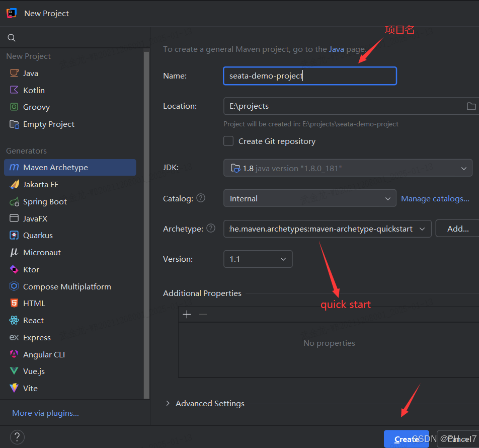The width and height of the screenshot is (479, 448).
Task: Browse location with folder icon
Action: (471, 106)
